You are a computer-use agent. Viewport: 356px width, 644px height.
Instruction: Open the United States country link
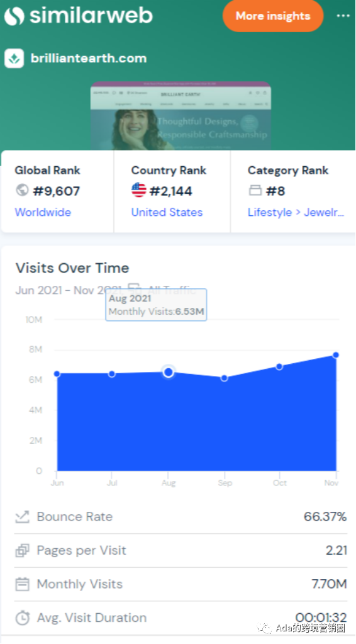[x=167, y=212]
